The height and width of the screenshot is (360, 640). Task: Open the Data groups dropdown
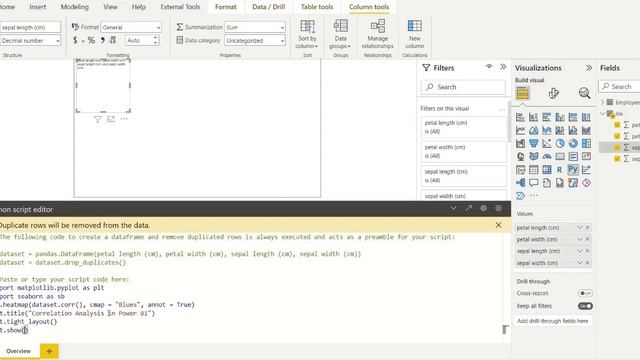340,34
